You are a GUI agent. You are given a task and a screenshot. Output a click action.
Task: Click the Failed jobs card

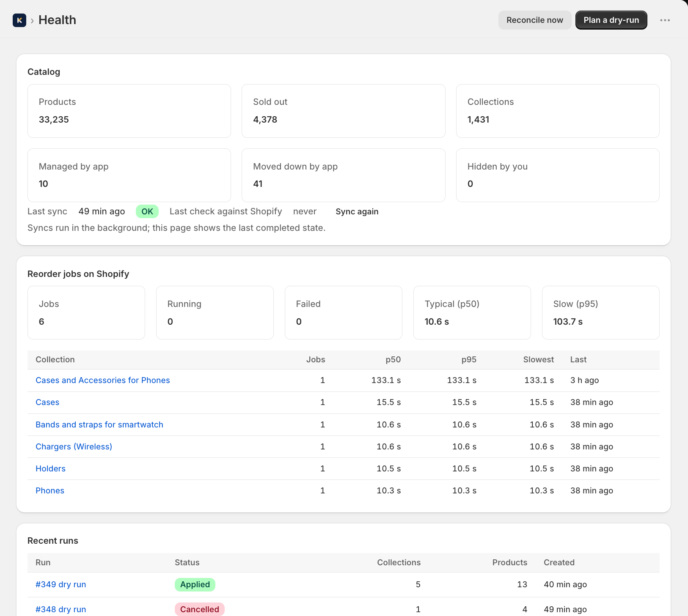[x=344, y=312]
